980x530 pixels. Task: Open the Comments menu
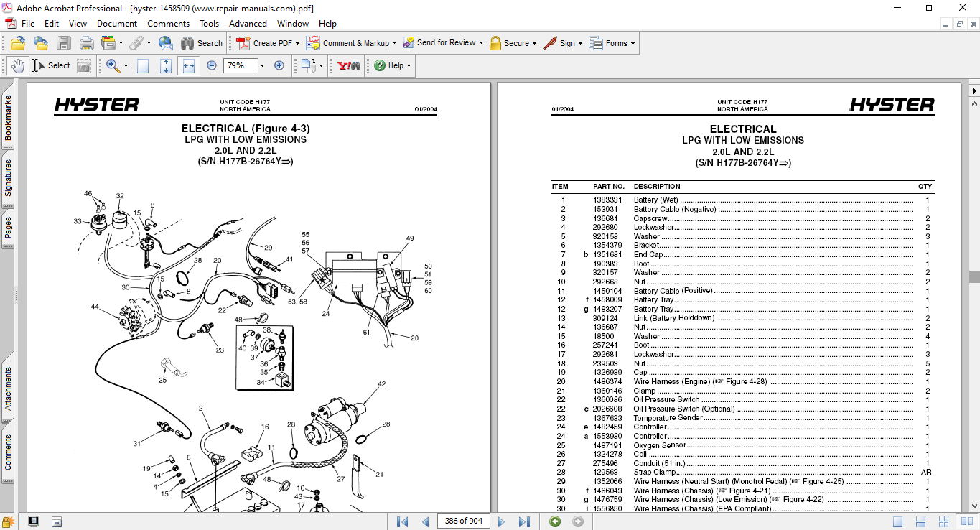(x=169, y=24)
